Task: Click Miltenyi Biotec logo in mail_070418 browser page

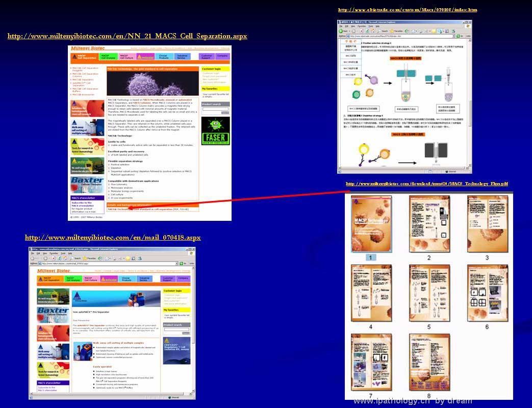Action: [x=53, y=271]
